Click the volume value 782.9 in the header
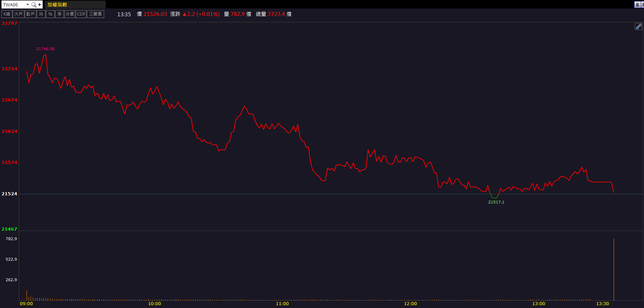 (238, 14)
